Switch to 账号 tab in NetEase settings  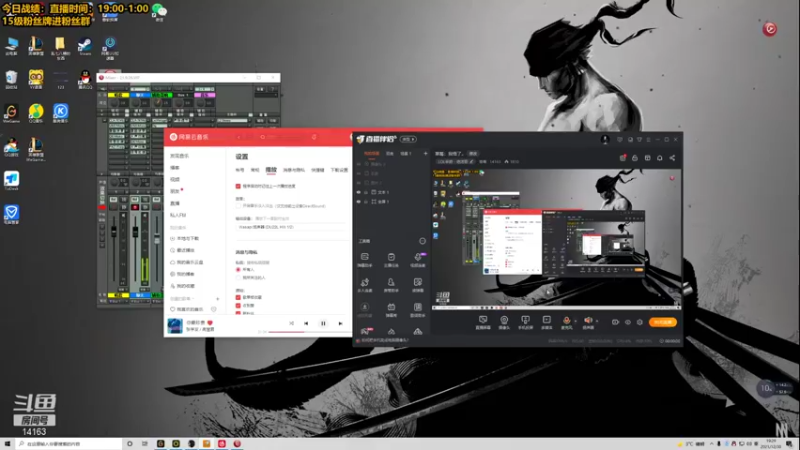pyautogui.click(x=240, y=170)
